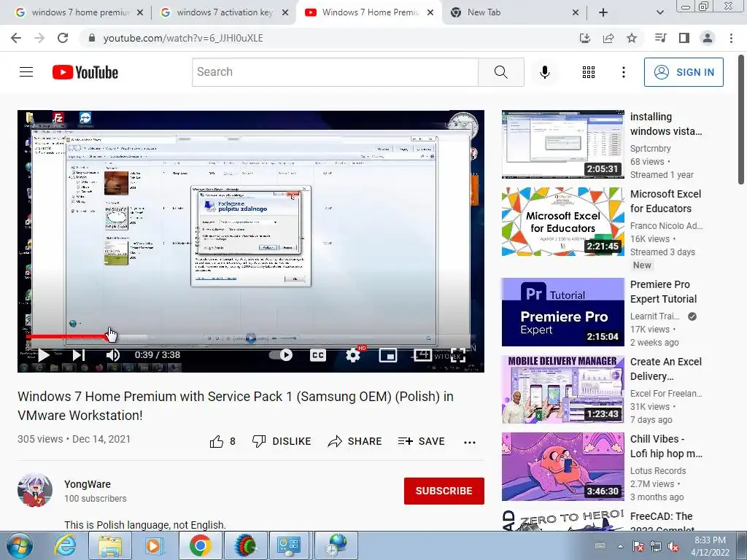Open Chill Vibes Lofi hip hop thumbnail
The height and width of the screenshot is (560, 747).
tap(562, 466)
